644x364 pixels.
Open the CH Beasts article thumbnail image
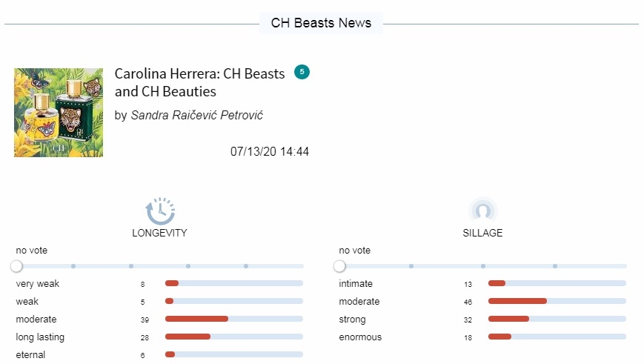59,113
